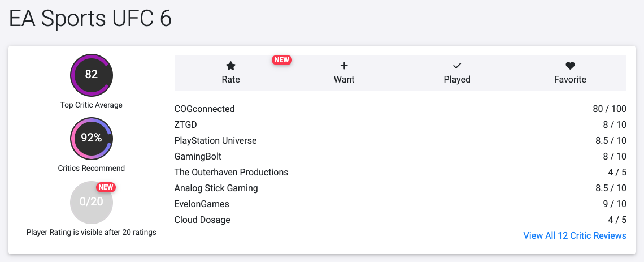Click the 80 / 100 score
Screen dimensions: 644x262
pyautogui.click(x=610, y=109)
